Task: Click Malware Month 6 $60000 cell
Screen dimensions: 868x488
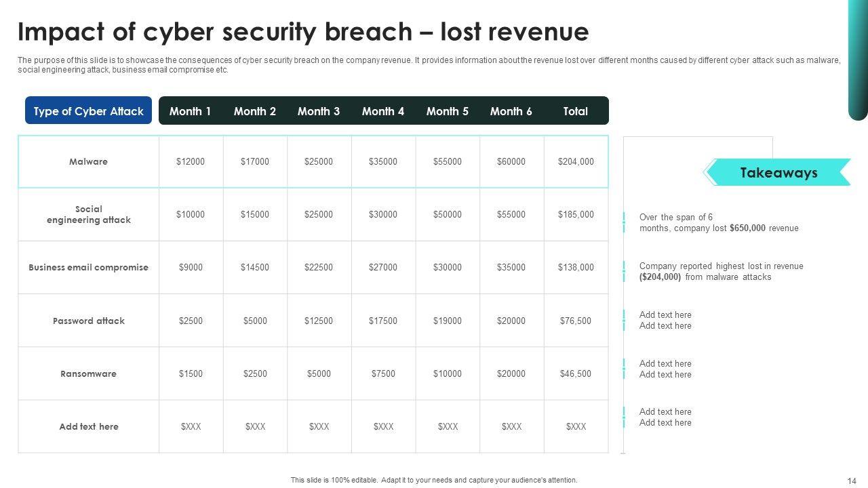Action: [511, 162]
